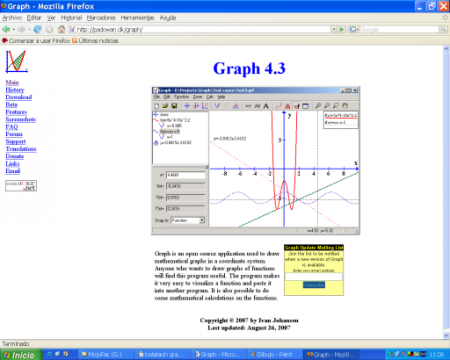Open the Herramientas menu
The image size is (450, 360).
[x=137, y=18]
